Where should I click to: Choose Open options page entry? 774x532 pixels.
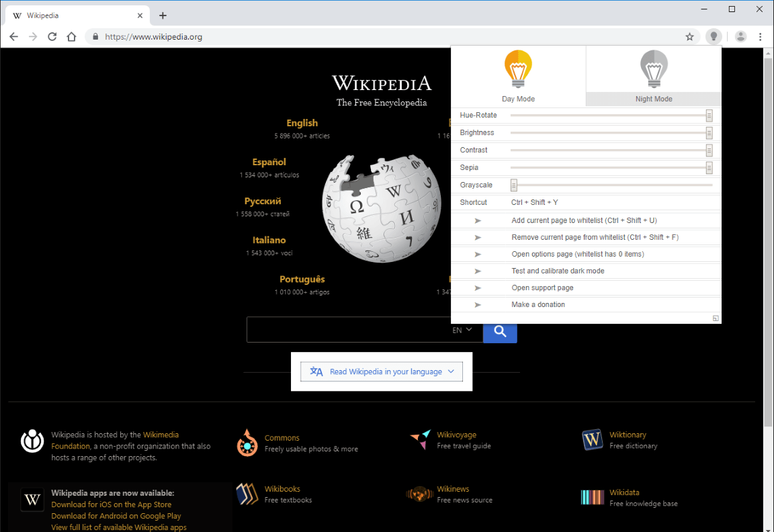click(x=578, y=254)
